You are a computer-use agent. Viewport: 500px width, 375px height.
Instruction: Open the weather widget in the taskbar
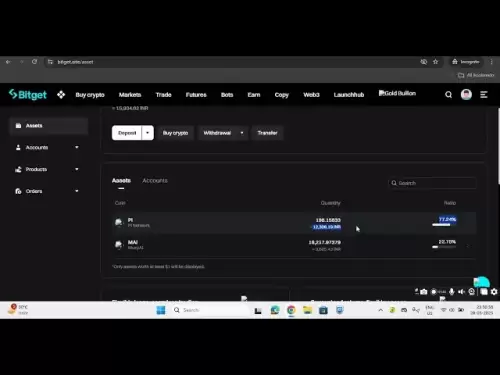coord(18,310)
